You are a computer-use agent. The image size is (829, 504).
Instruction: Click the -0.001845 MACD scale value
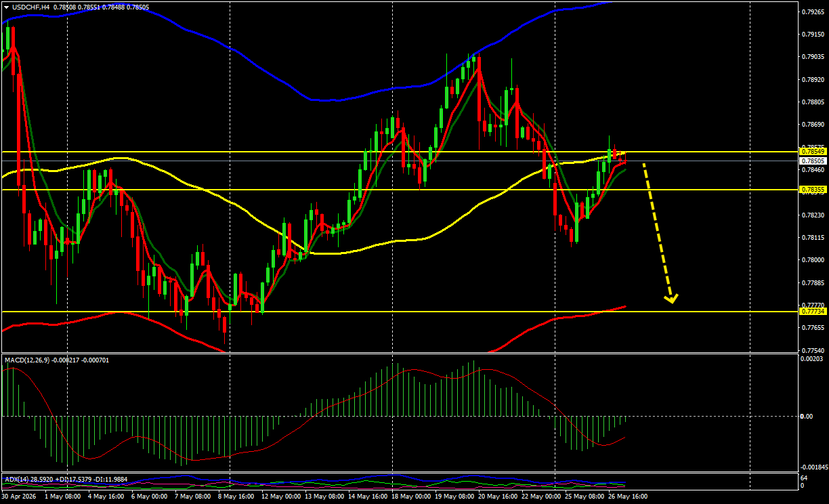click(813, 467)
